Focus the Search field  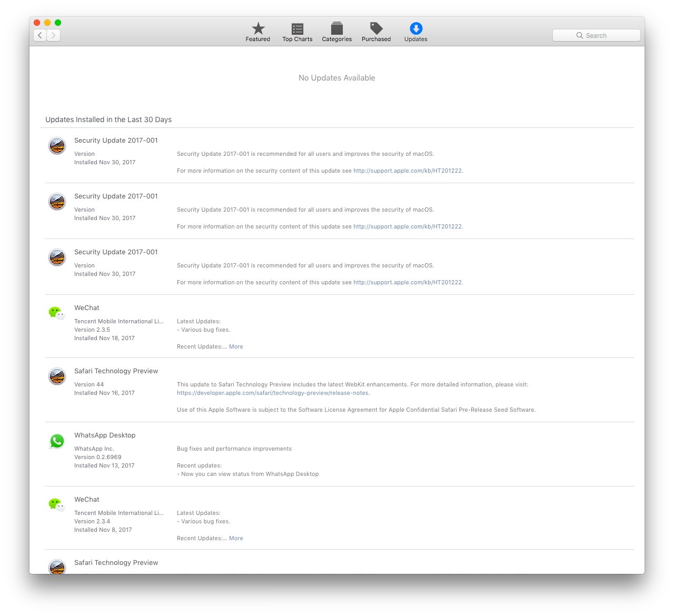597,35
